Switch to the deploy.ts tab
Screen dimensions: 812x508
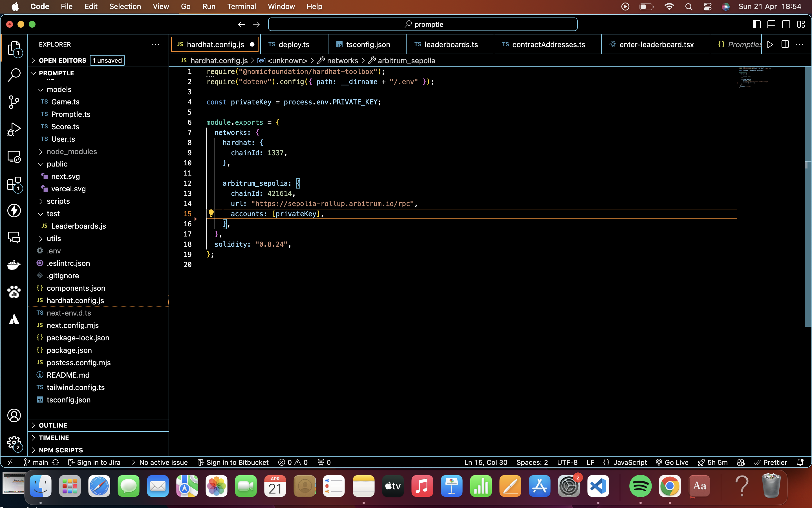294,44
